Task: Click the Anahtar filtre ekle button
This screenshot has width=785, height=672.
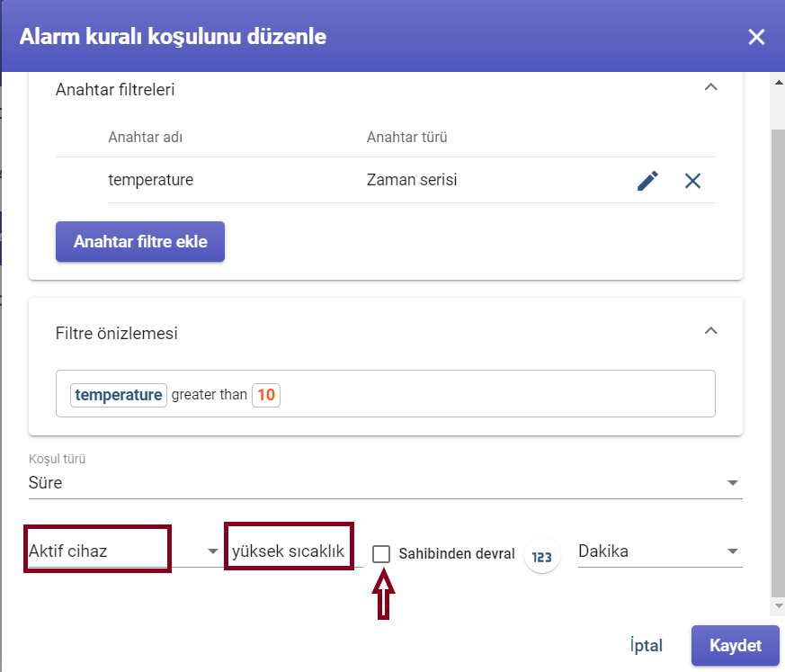Action: click(140, 241)
